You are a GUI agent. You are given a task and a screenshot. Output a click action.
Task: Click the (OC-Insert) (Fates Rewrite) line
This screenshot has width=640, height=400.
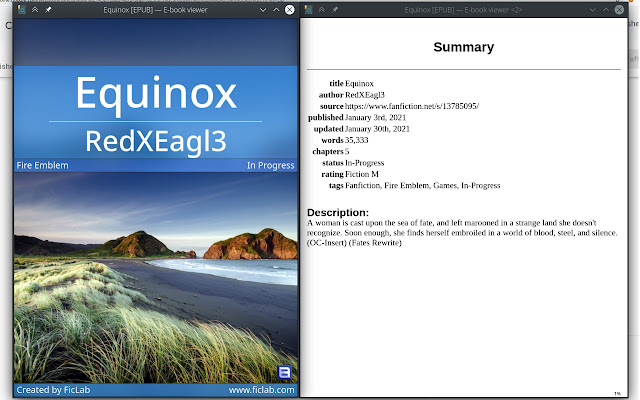tap(354, 243)
